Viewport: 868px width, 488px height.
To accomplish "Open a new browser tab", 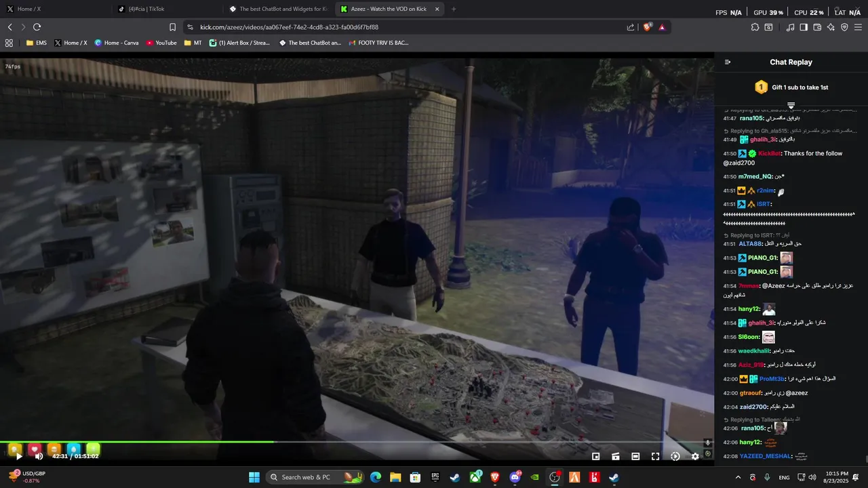I will pyautogui.click(x=454, y=9).
